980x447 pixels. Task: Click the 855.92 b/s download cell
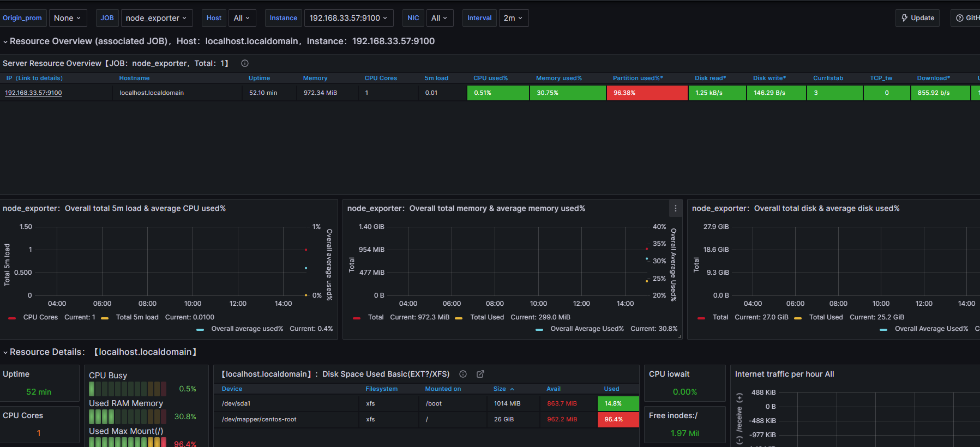(940, 93)
